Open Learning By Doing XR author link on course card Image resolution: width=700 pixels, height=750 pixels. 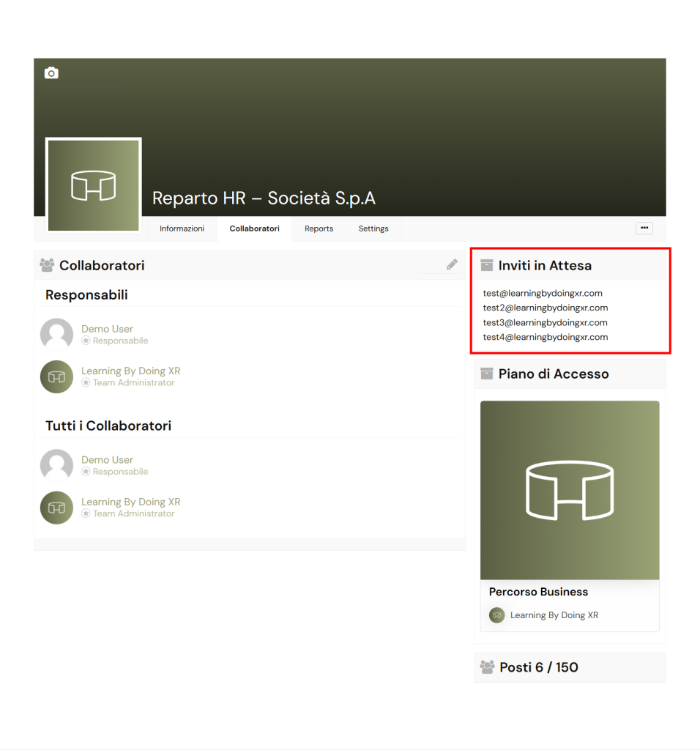554,615
